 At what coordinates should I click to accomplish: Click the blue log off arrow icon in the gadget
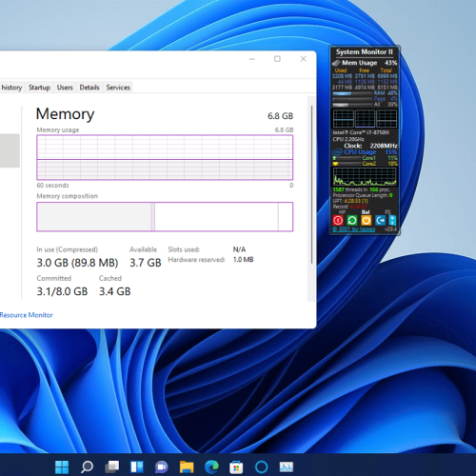coord(380,220)
